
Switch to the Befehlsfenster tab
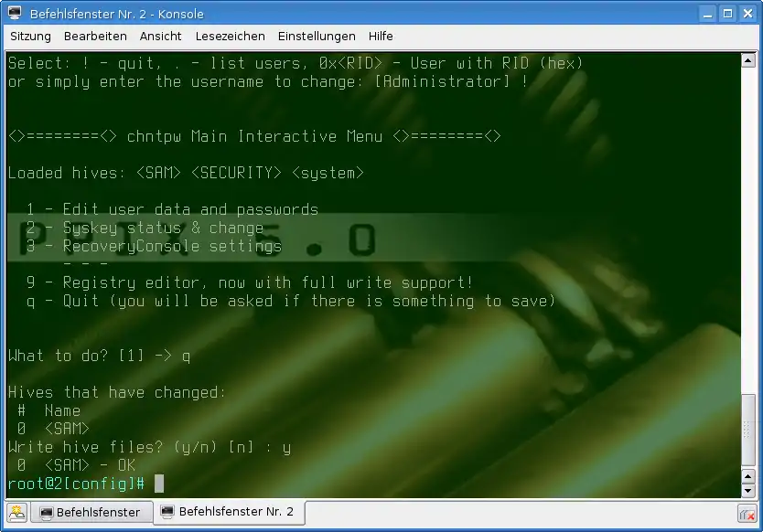91,513
